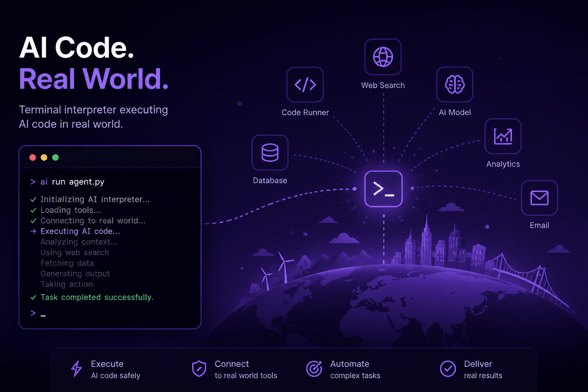This screenshot has height=392, width=588.
Task: Click the central terminal prompt icon
Action: click(x=383, y=189)
